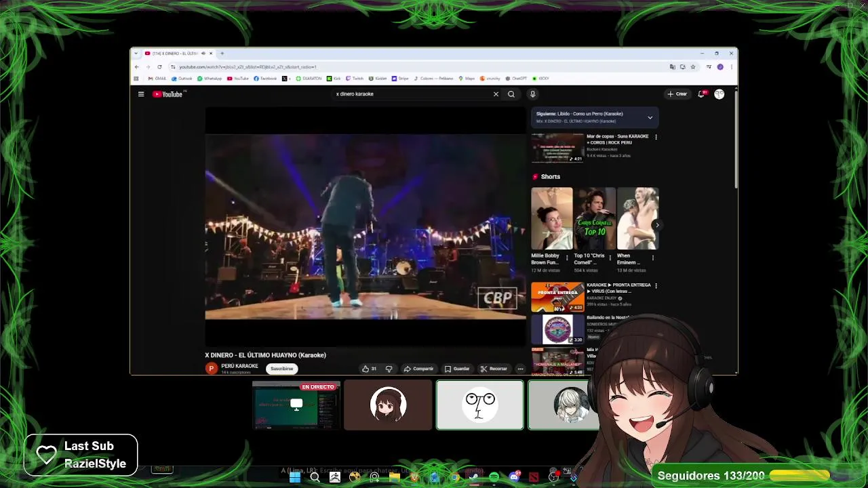868x488 pixels.
Task: Open the Chrome profile avatar
Action: point(720,67)
